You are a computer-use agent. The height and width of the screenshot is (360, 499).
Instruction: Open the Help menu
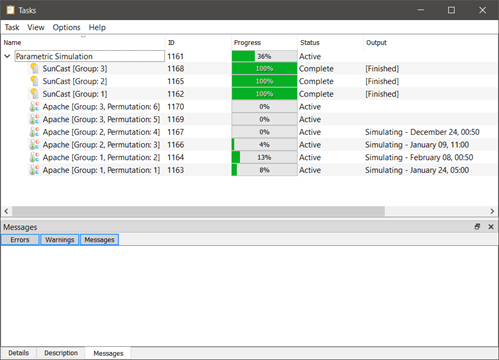click(97, 27)
